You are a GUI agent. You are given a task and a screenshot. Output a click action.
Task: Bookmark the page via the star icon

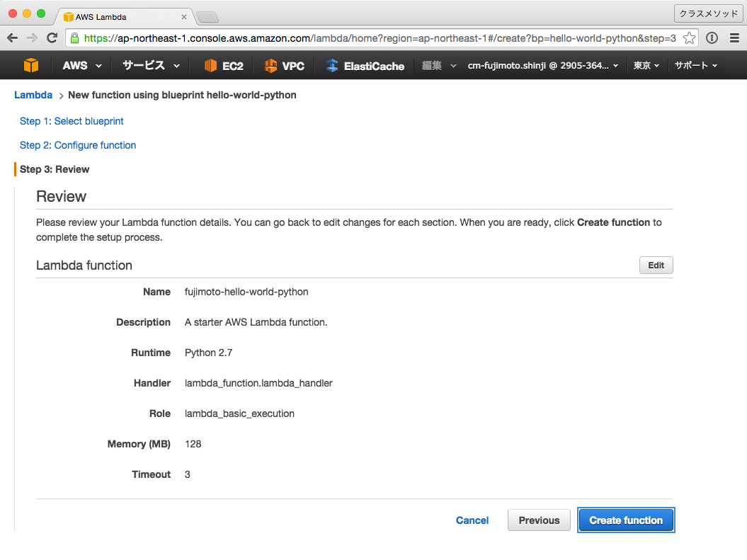pos(688,38)
